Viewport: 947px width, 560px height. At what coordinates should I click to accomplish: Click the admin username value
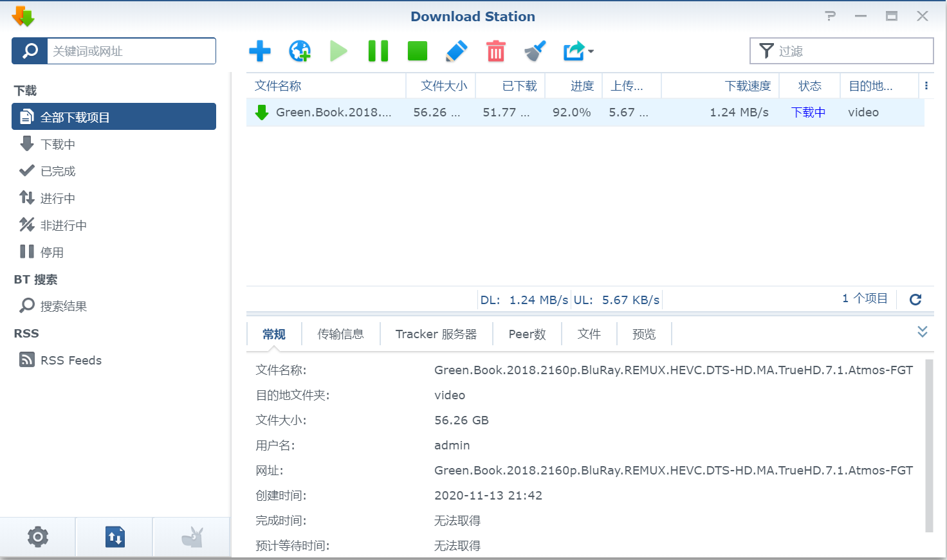(x=452, y=446)
